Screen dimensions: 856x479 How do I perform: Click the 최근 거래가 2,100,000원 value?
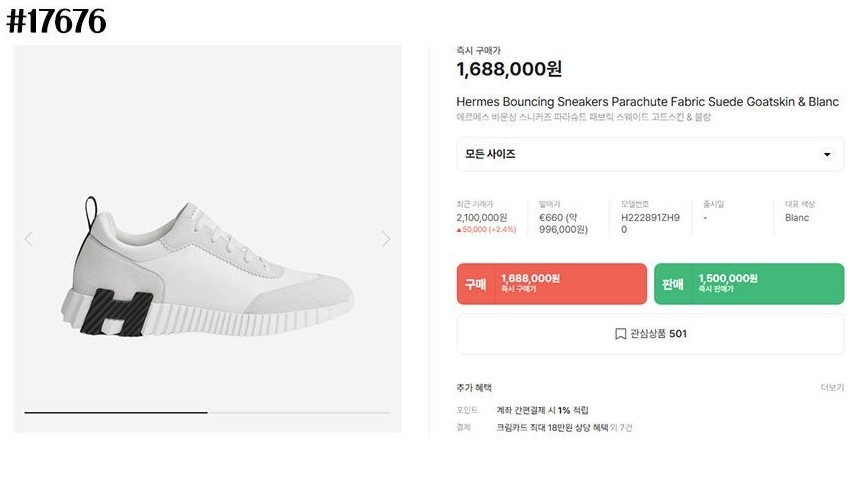482,217
